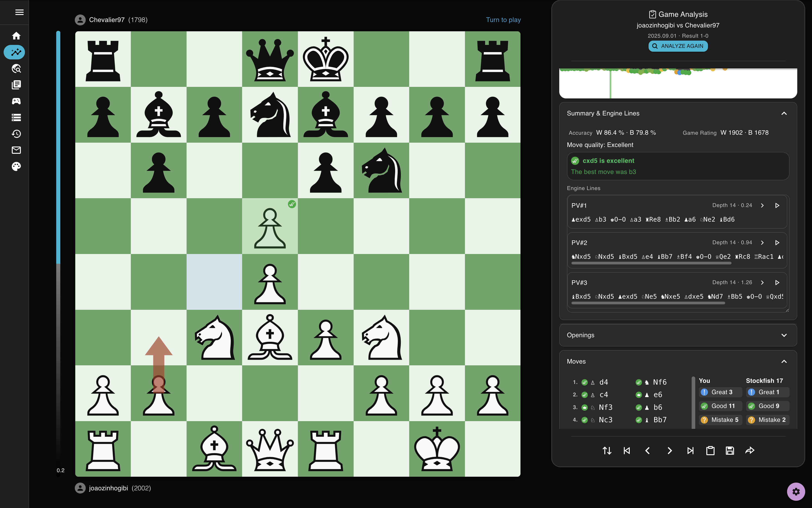The height and width of the screenshot is (508, 812).
Task: Open game History via the clock icon
Action: [17, 133]
